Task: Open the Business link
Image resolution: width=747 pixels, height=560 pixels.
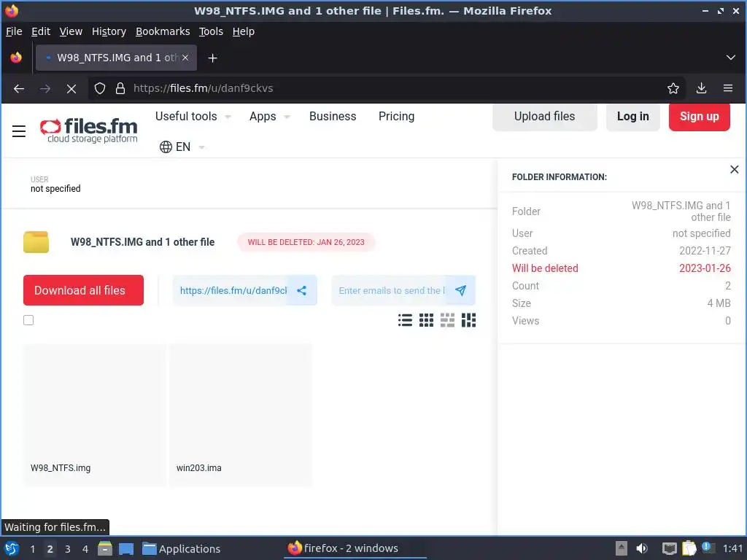Action: (x=333, y=117)
